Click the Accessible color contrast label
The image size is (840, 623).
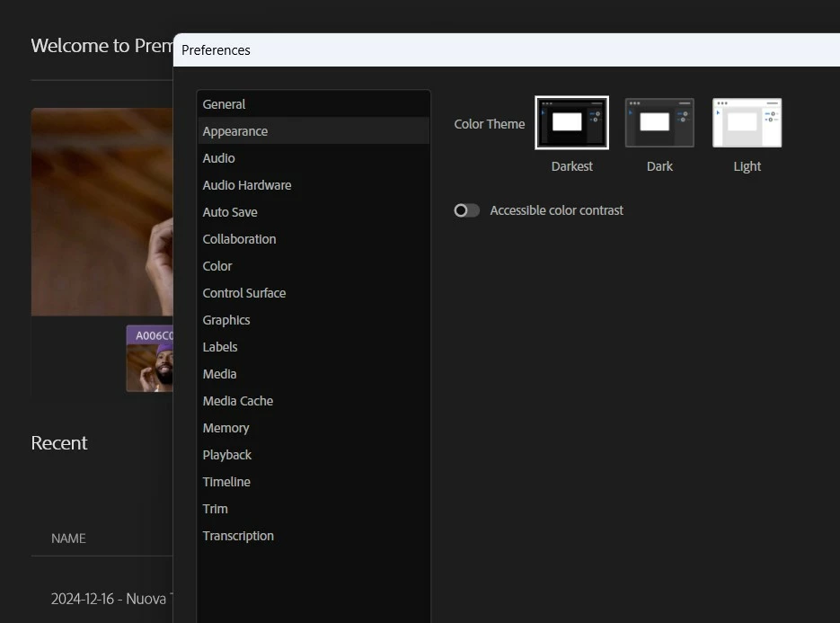556,210
